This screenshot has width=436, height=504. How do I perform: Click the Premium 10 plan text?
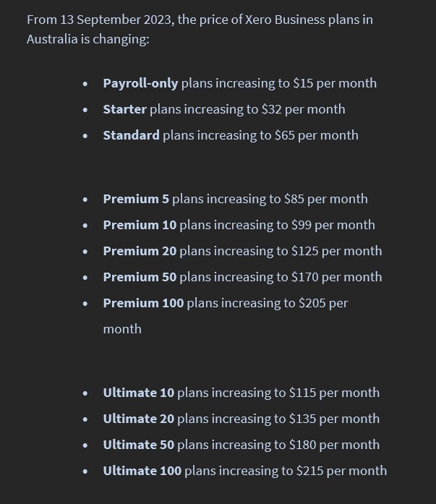click(x=239, y=225)
